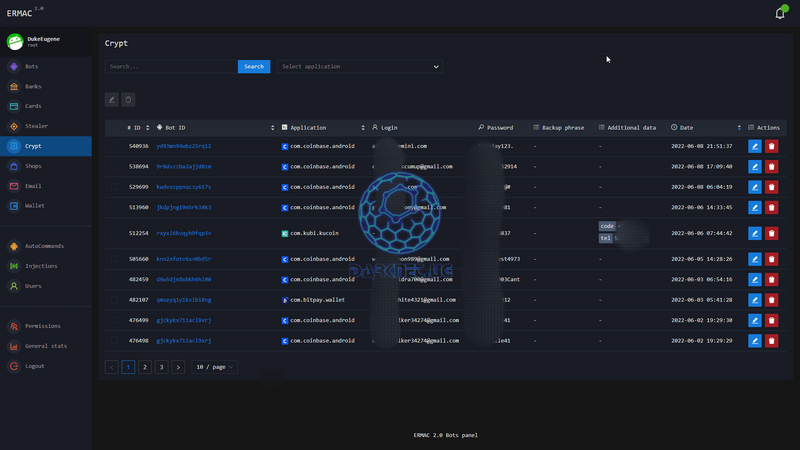This screenshot has height=450, width=800.
Task: Click the General stats chart icon
Action: tap(14, 346)
